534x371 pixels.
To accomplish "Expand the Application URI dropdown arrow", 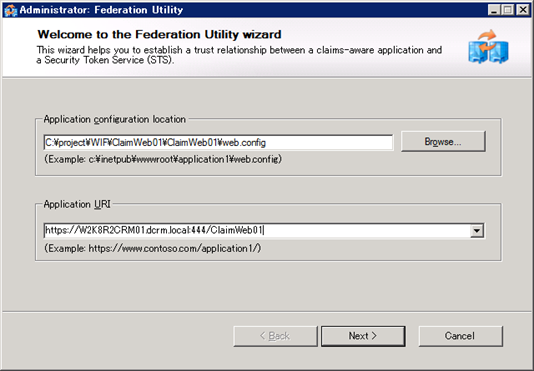I will pyautogui.click(x=477, y=231).
